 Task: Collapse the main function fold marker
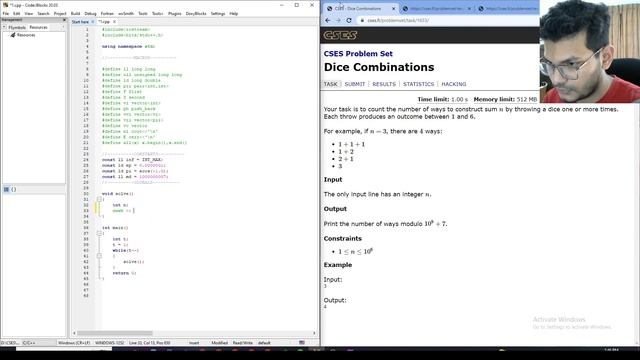pyautogui.click(x=99, y=233)
